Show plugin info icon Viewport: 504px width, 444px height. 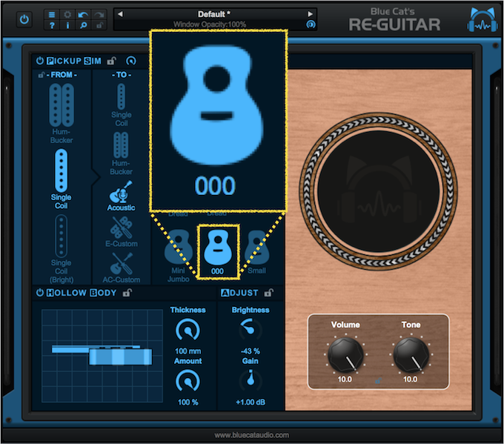tap(67, 25)
